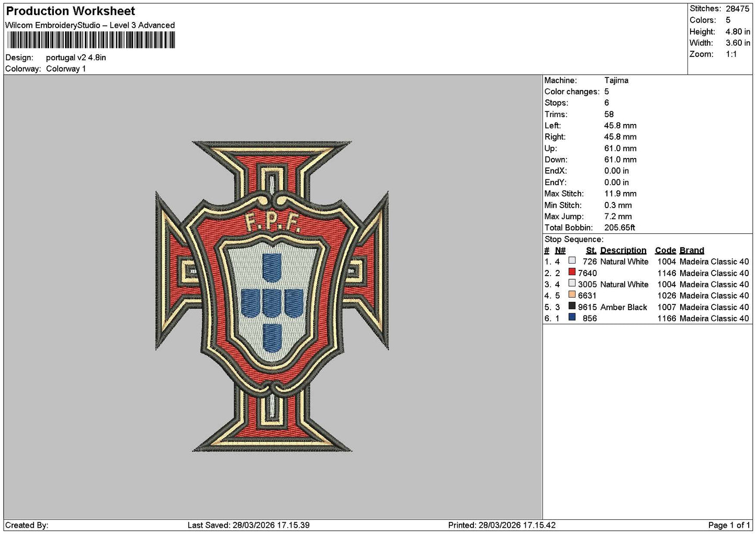Click the 'Right:' measurement label

pos(555,137)
